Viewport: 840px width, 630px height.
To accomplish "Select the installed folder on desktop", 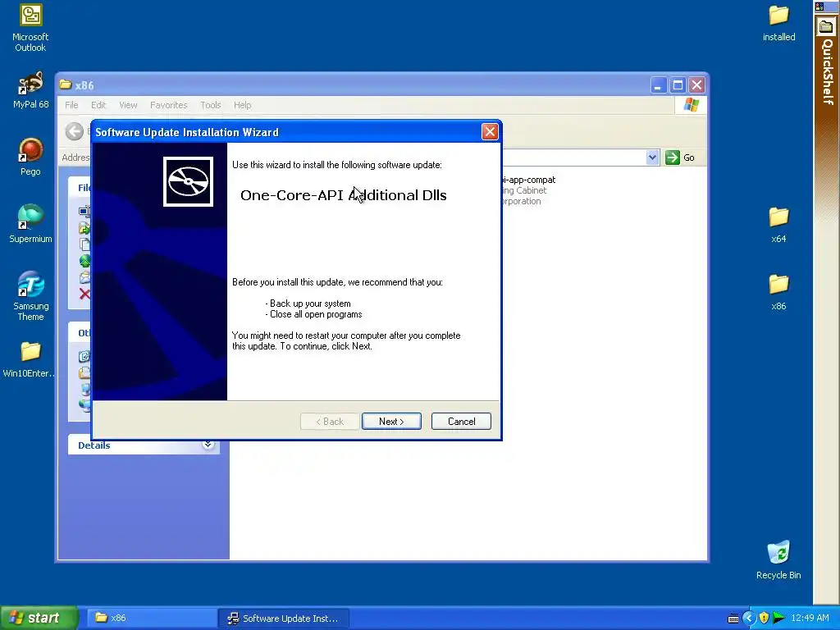I will click(x=778, y=24).
